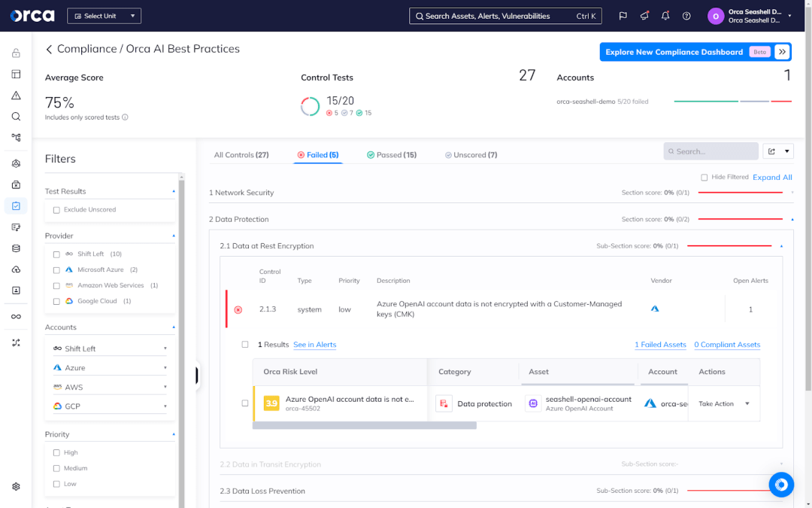Open the discovery magnifier icon in the sidebar
The height and width of the screenshot is (508, 812).
pyautogui.click(x=16, y=117)
